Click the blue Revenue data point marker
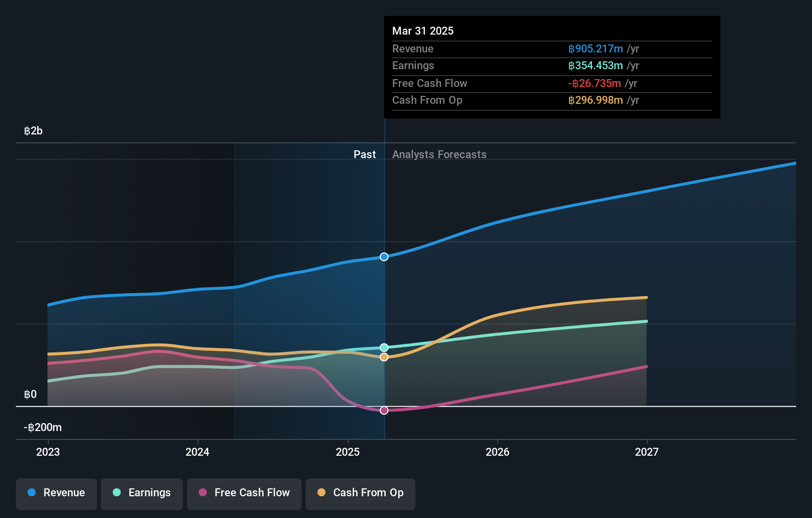Image resolution: width=812 pixels, height=518 pixels. pyautogui.click(x=384, y=257)
